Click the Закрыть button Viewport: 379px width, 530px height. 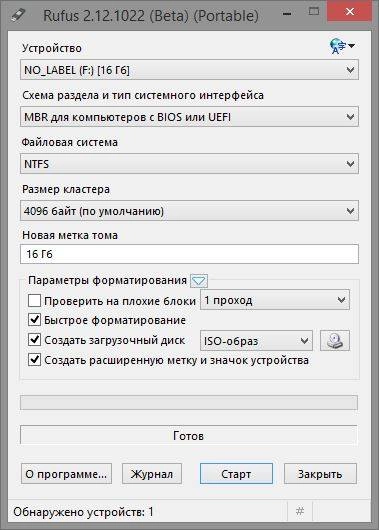tap(320, 474)
